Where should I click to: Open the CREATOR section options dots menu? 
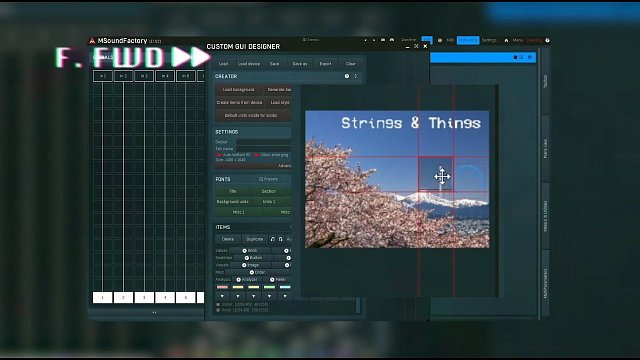pos(356,76)
